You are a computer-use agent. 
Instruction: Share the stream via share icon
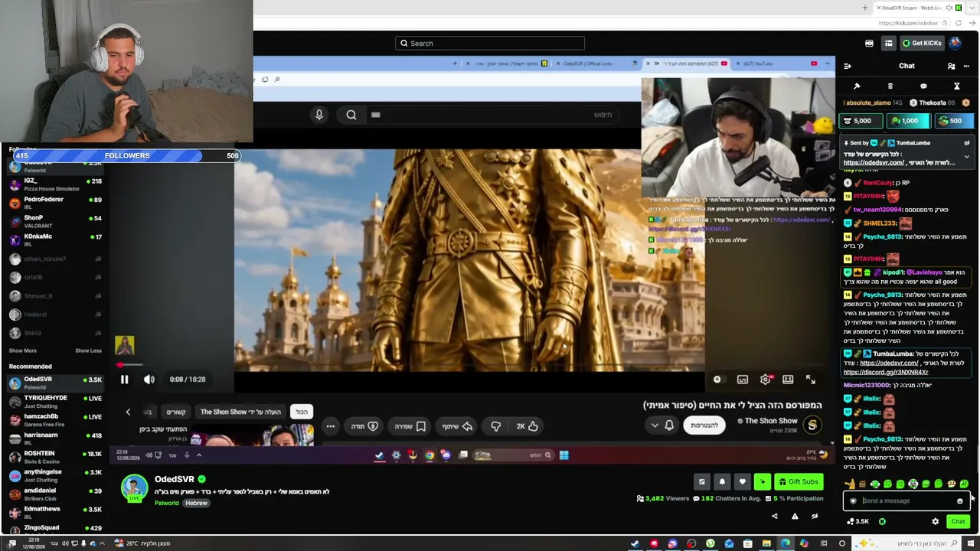click(774, 517)
